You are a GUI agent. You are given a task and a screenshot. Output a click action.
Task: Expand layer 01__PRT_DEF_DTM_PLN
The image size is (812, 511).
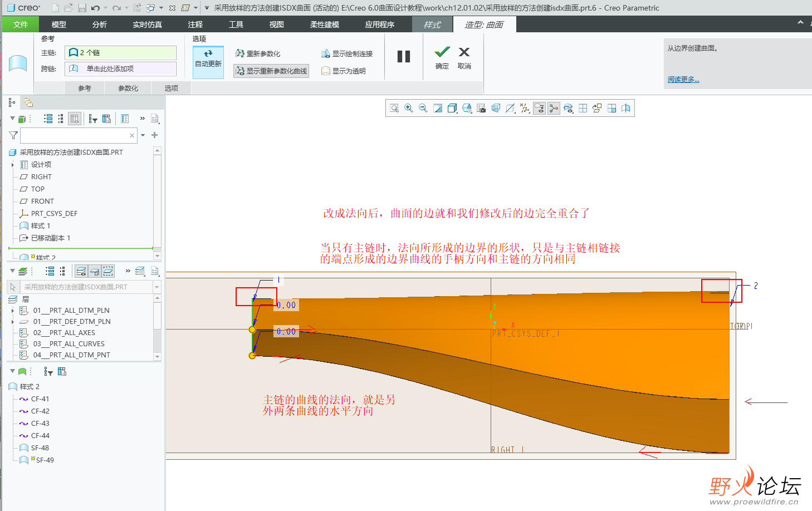(13, 321)
